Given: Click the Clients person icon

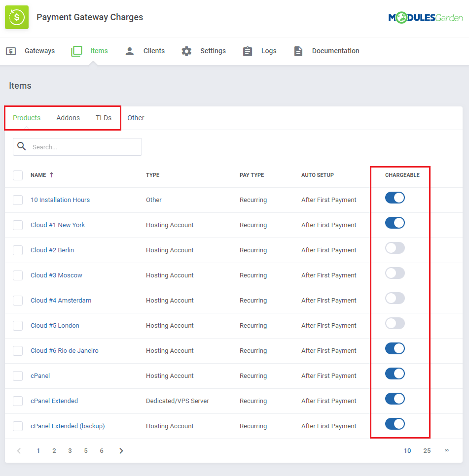Looking at the screenshot, I should (x=130, y=51).
